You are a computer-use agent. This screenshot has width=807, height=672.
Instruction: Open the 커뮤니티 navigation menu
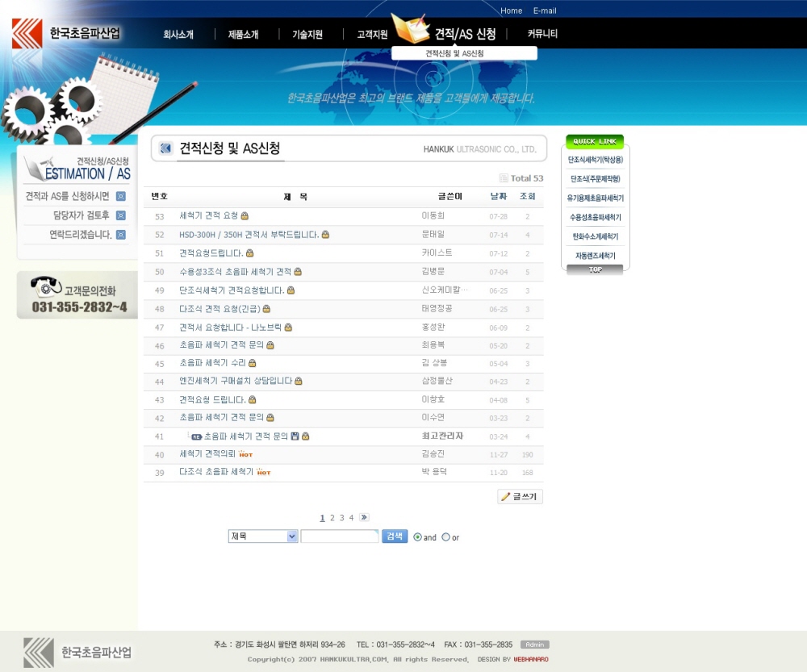click(x=542, y=34)
